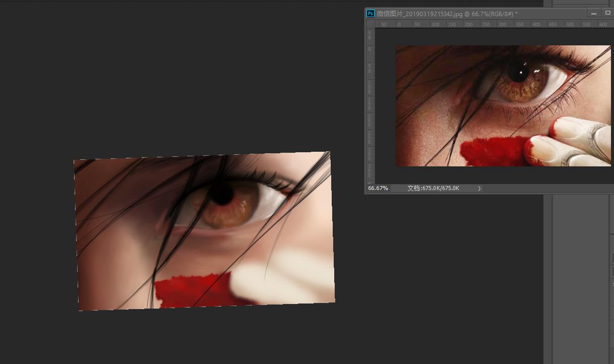Click the 文档:675.0K/675.0K status readout

(x=433, y=188)
